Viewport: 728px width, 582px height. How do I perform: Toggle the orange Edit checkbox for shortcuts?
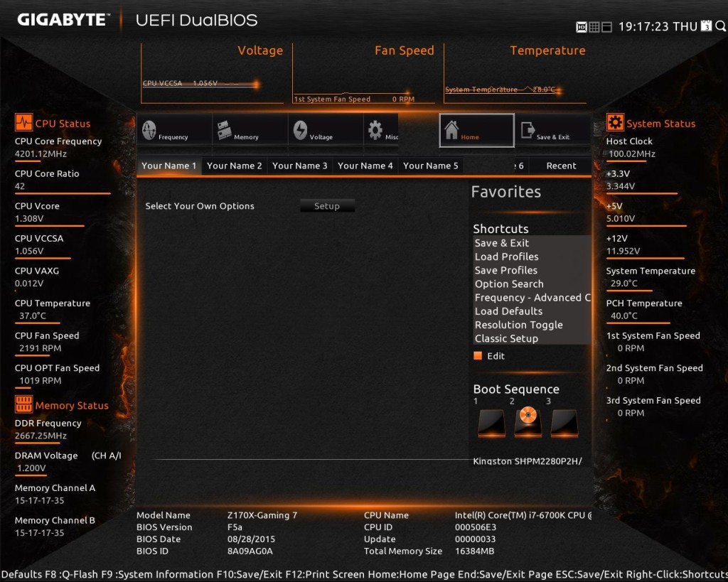pos(478,356)
